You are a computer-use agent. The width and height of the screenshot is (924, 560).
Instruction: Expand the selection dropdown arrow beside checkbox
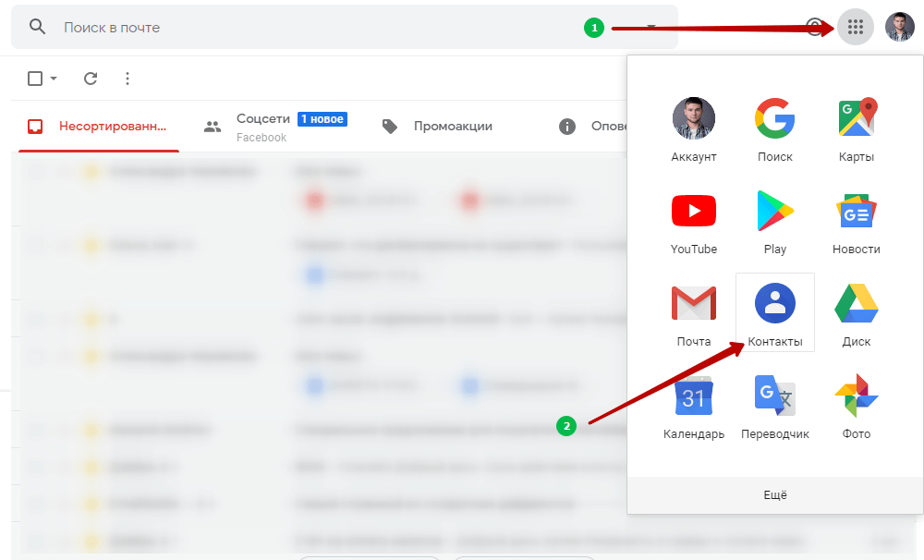(x=54, y=79)
